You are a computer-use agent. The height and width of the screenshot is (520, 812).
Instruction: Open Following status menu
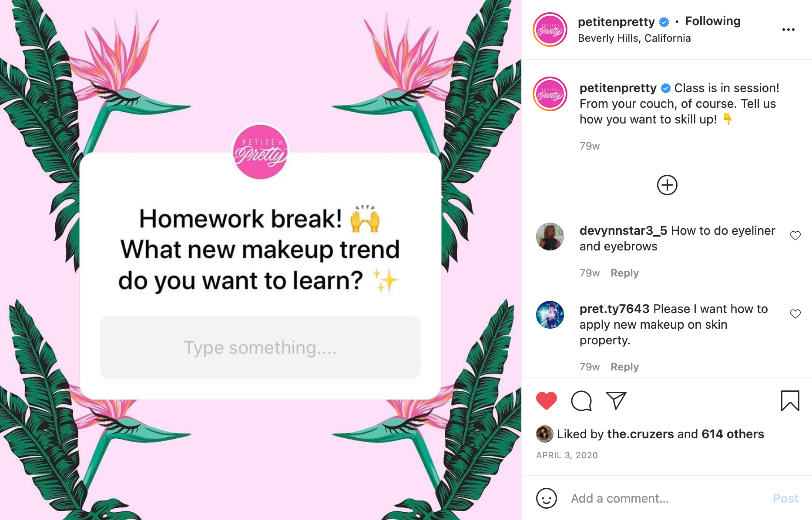(712, 21)
